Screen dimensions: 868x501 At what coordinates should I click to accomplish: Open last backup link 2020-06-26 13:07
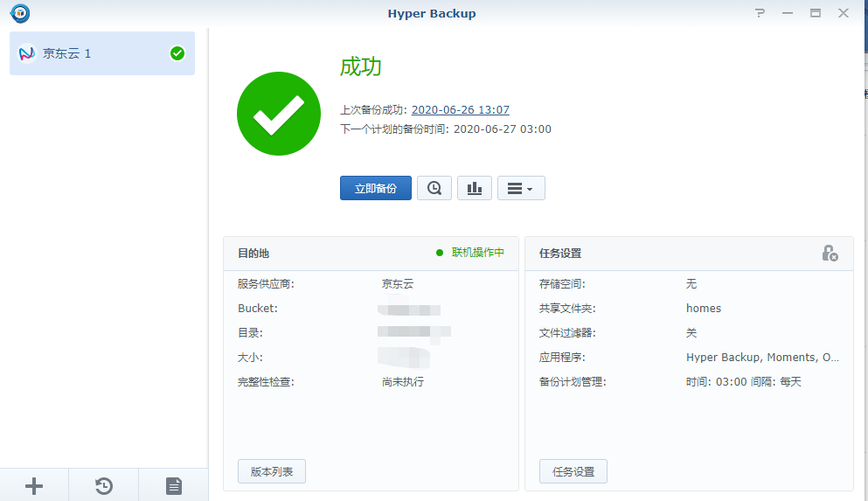pos(461,109)
